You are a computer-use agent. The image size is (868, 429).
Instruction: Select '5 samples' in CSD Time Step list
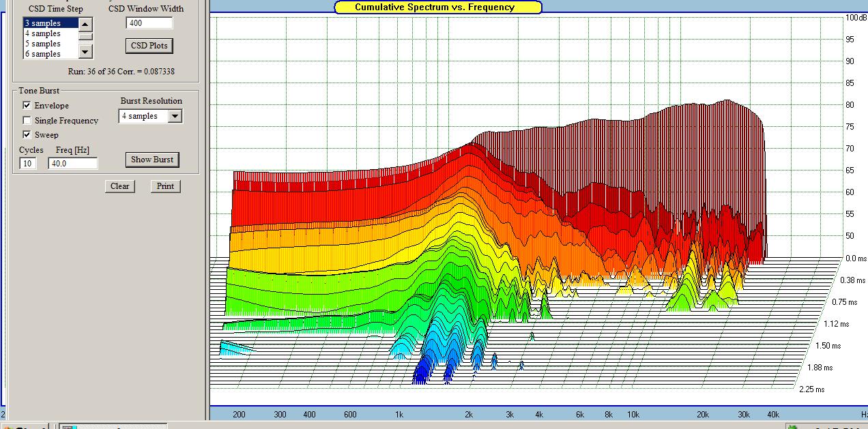(50, 44)
